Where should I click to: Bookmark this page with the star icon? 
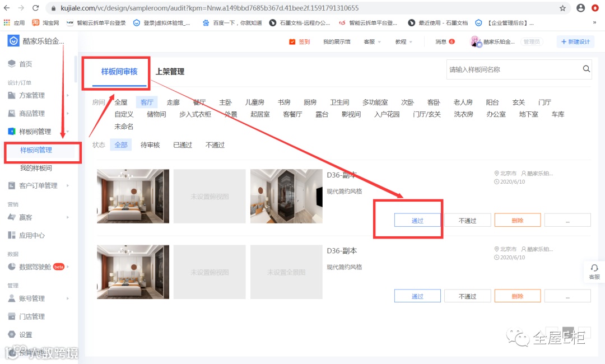pyautogui.click(x=562, y=8)
